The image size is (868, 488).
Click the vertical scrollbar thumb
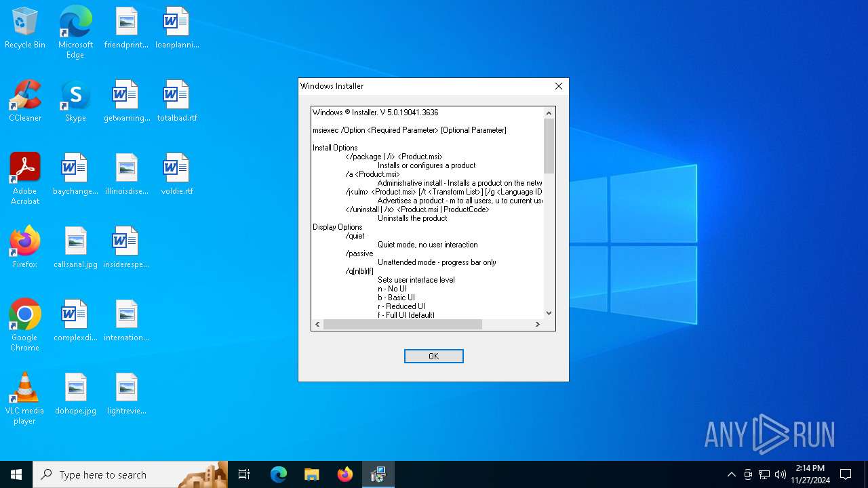click(549, 146)
